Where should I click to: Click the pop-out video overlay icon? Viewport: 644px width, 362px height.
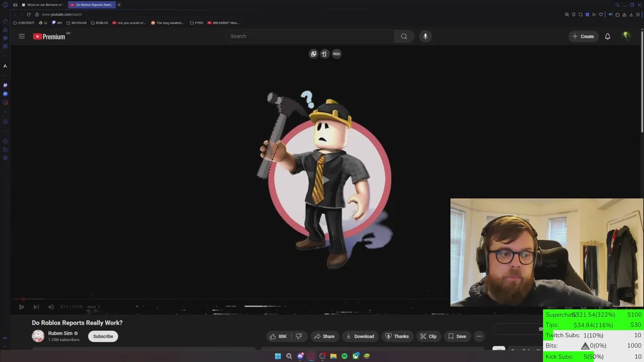pyautogui.click(x=313, y=54)
